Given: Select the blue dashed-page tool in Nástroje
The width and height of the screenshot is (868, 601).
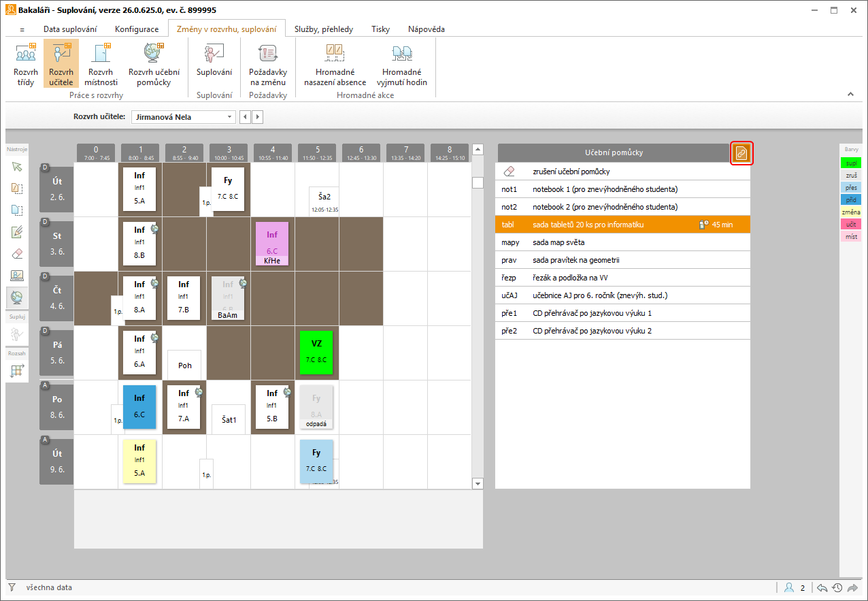Looking at the screenshot, I should click(17, 210).
